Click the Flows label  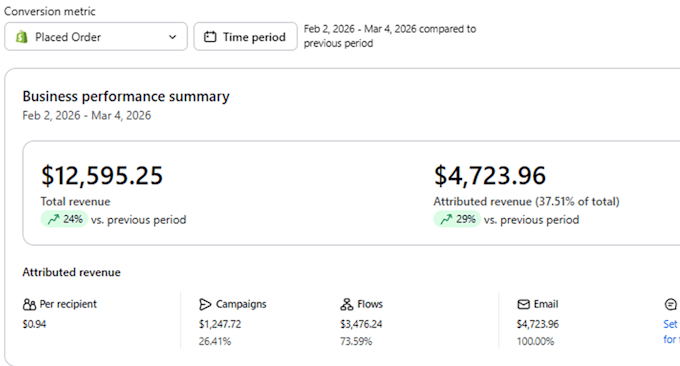click(x=370, y=304)
